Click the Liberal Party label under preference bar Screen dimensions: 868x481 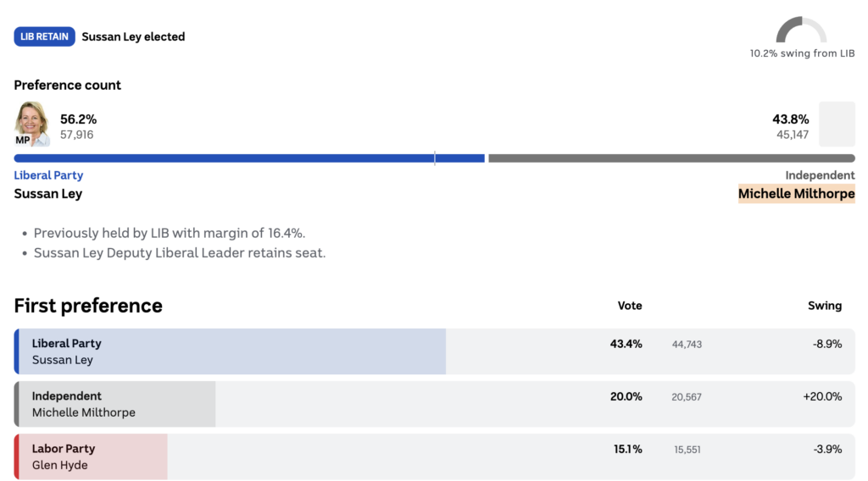48,175
